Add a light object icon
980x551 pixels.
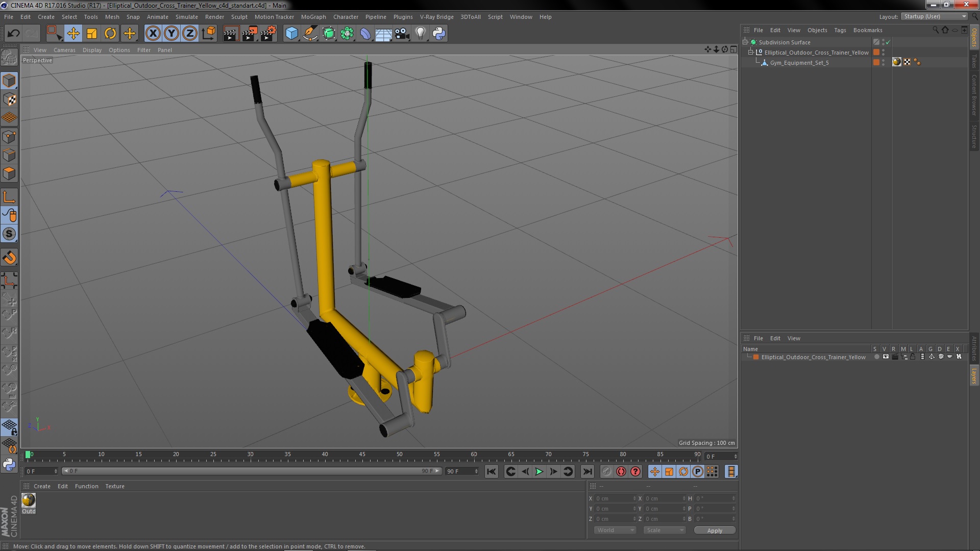click(x=421, y=34)
